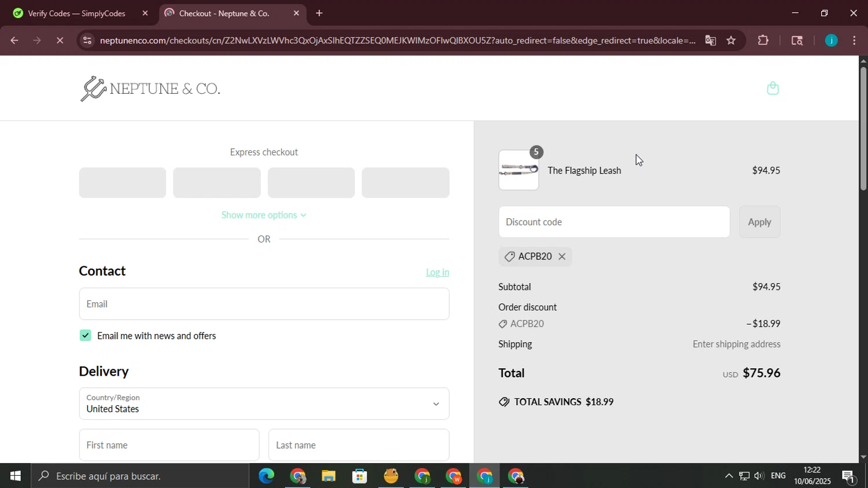Open Microsoft Store from taskbar
Image resolution: width=868 pixels, height=488 pixels.
tap(360, 476)
